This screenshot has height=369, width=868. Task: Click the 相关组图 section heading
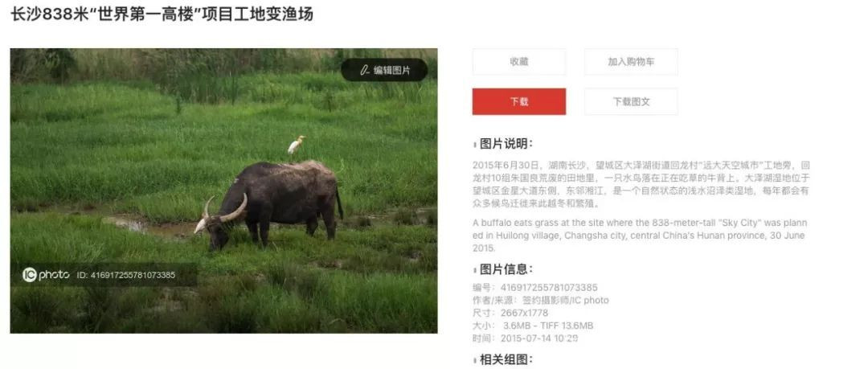(x=503, y=360)
